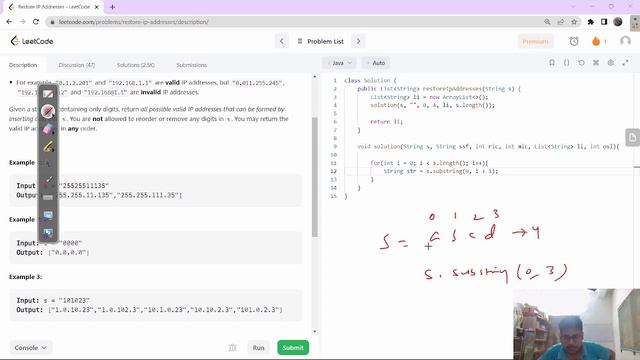Open the Problem List
Screen dimensions: 640x360
(x=321, y=41)
